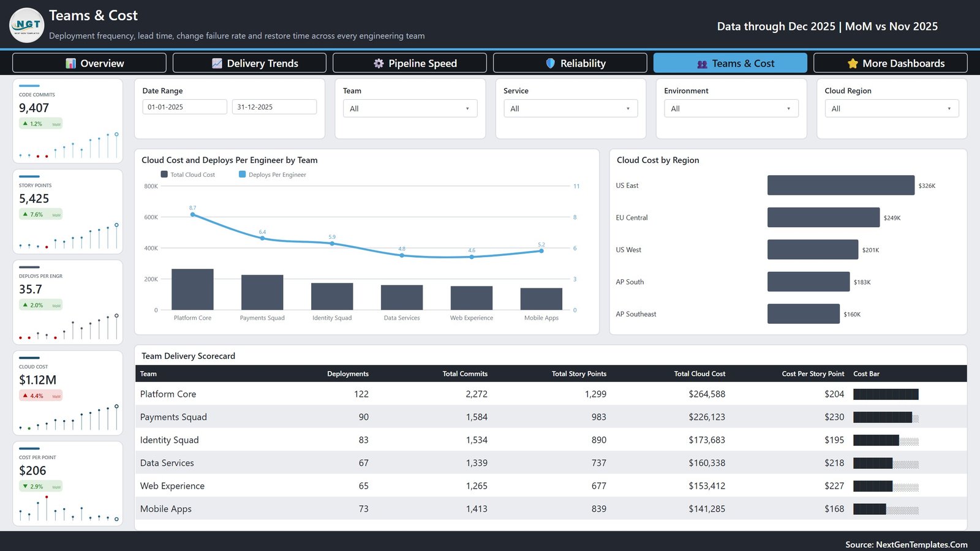Screen dimensions: 980x551
Task: Open the Overview tab
Action: pos(89,63)
